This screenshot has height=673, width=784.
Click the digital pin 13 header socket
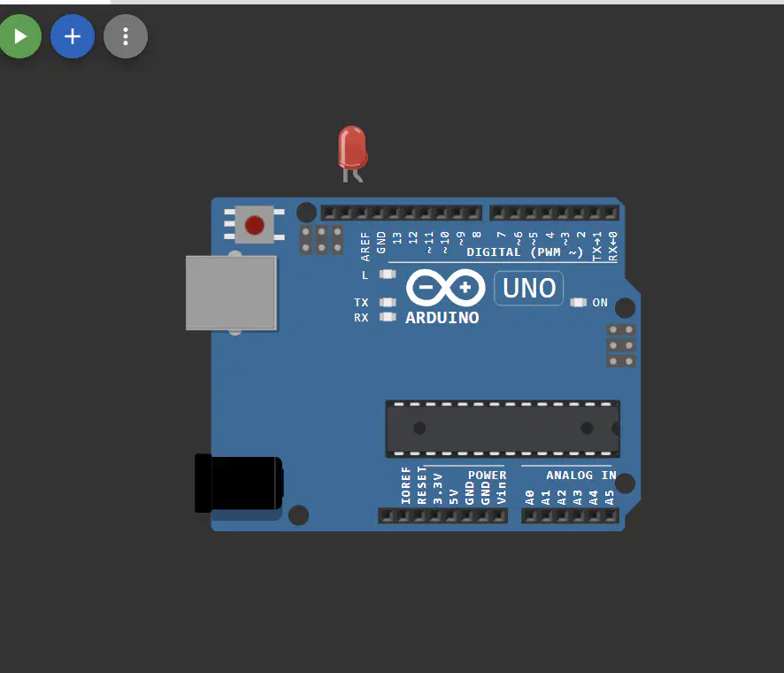coord(393,213)
